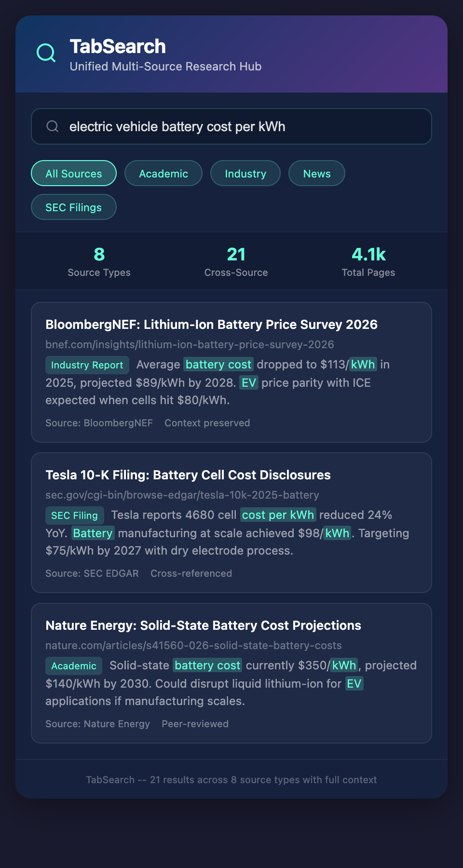The height and width of the screenshot is (868, 463).
Task: Click the TabSearch logo magnifier icon
Action: pyautogui.click(x=46, y=53)
